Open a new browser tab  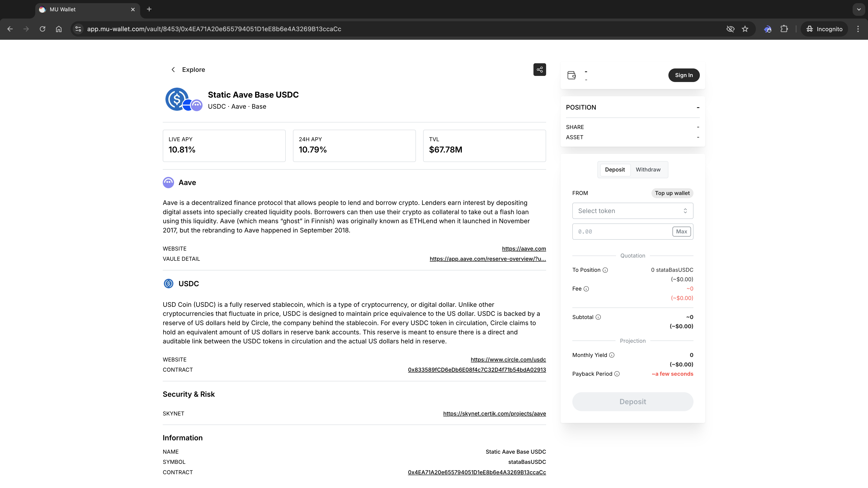coord(149,9)
